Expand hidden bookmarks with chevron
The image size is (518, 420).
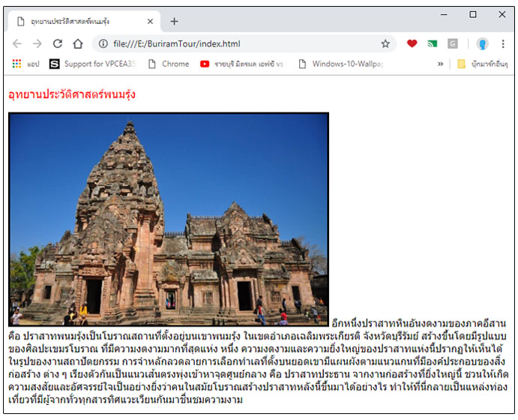[x=441, y=64]
